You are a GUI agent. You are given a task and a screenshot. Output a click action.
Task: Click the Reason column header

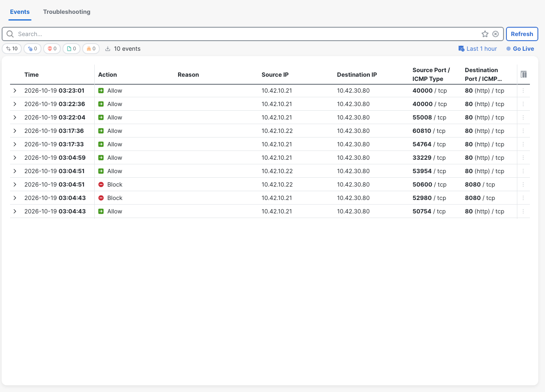188,75
